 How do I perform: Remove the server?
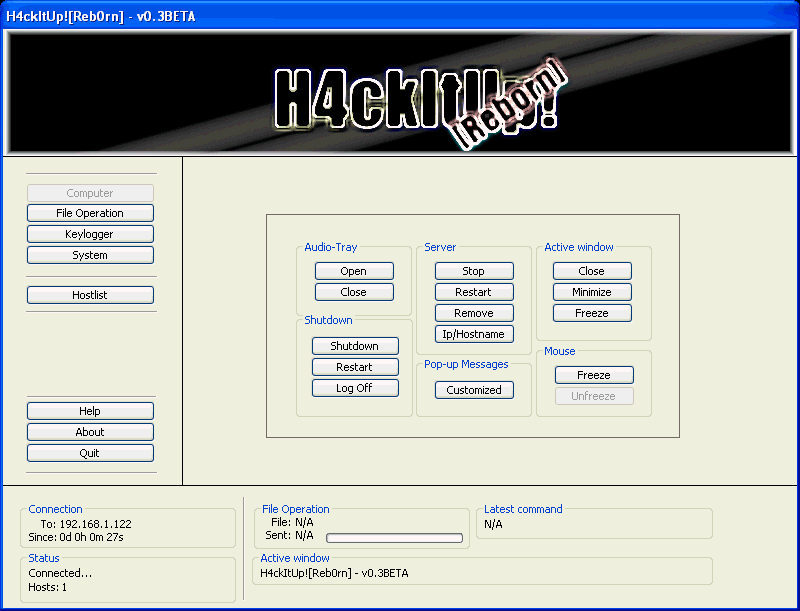coord(473,312)
